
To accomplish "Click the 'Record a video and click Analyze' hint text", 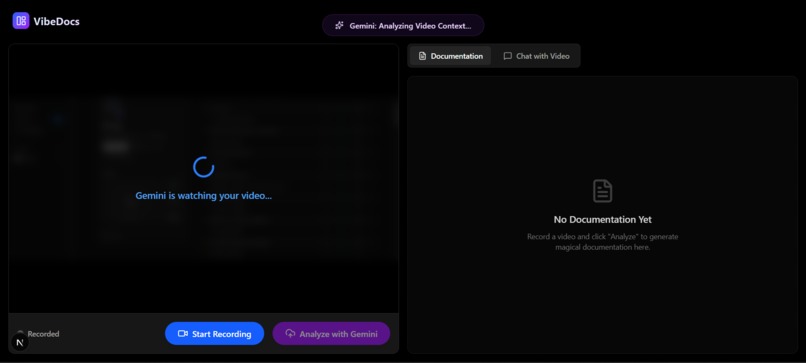I will 602,242.
